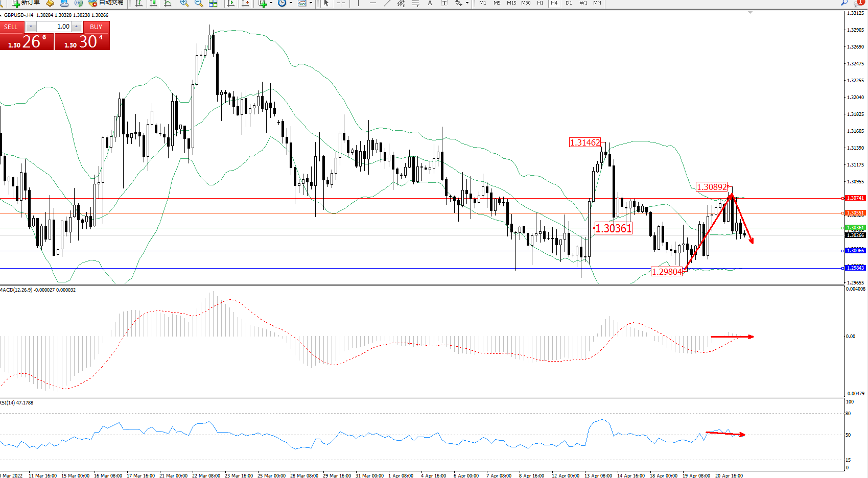
Task: Open the chart templates dropdown arrow
Action: (311, 3)
